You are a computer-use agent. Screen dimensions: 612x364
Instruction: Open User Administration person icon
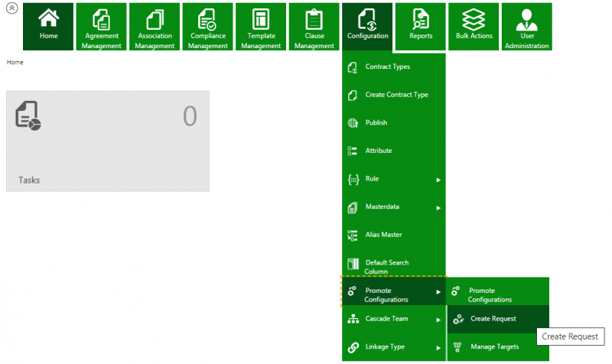(526, 18)
